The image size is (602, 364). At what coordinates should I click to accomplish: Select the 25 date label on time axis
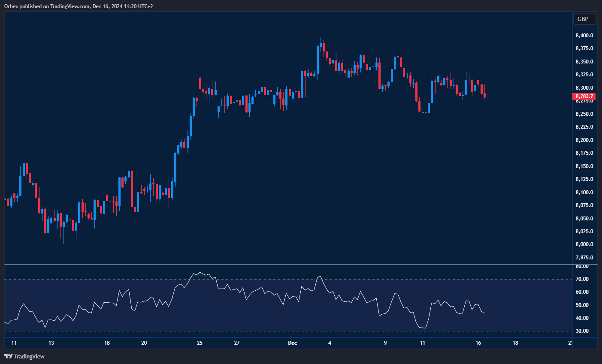[200, 343]
